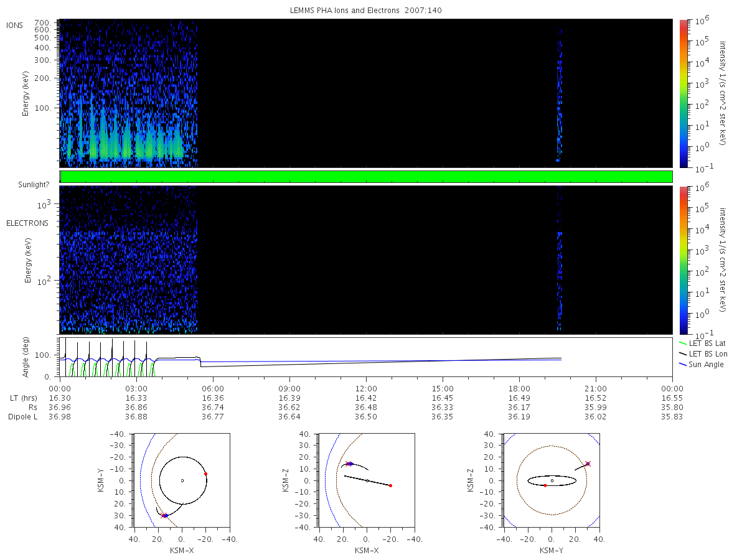The height and width of the screenshot is (560, 747).
Task: Select the LT value 16.42
Action: coord(366,398)
